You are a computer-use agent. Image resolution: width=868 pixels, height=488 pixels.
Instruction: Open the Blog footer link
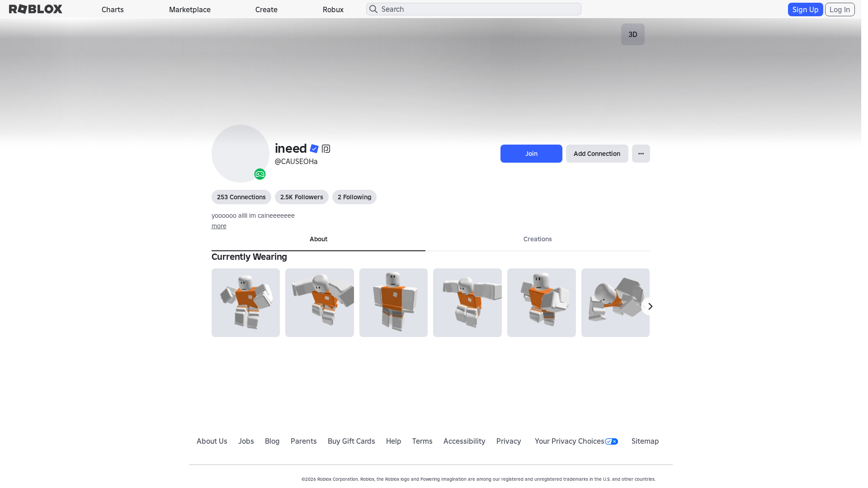(x=272, y=441)
